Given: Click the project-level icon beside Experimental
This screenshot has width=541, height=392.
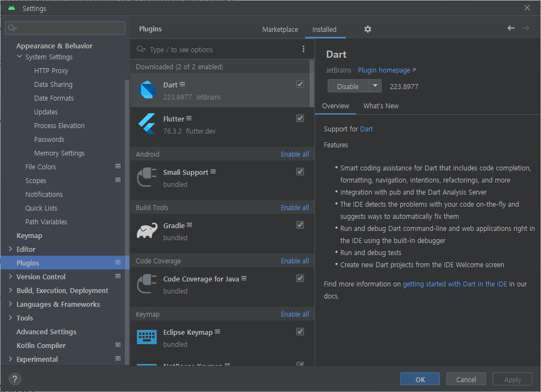Looking at the screenshot, I should click(118, 359).
